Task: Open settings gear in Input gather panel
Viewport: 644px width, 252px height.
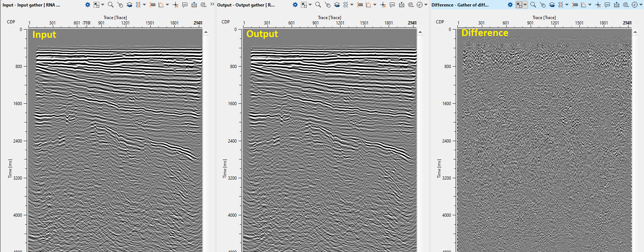Action: coord(87,5)
